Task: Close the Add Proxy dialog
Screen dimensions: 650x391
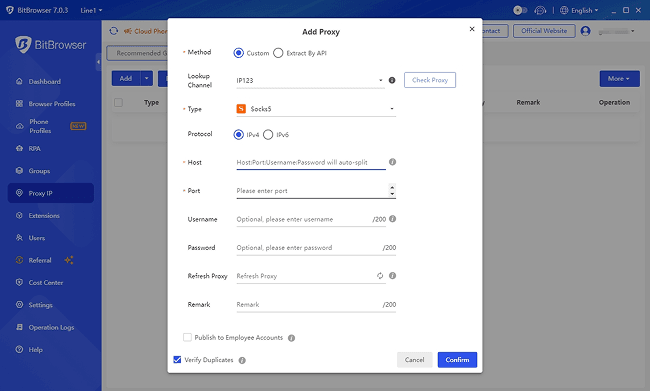Action: pos(472,29)
